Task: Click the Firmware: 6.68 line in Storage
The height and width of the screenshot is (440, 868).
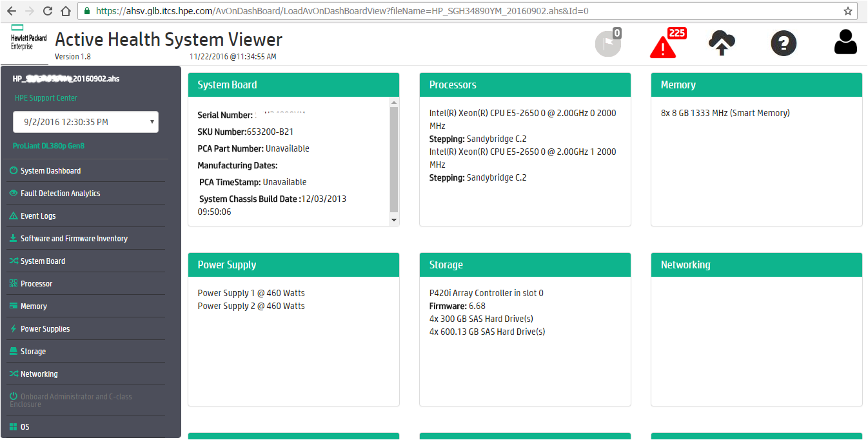Action: coord(457,306)
